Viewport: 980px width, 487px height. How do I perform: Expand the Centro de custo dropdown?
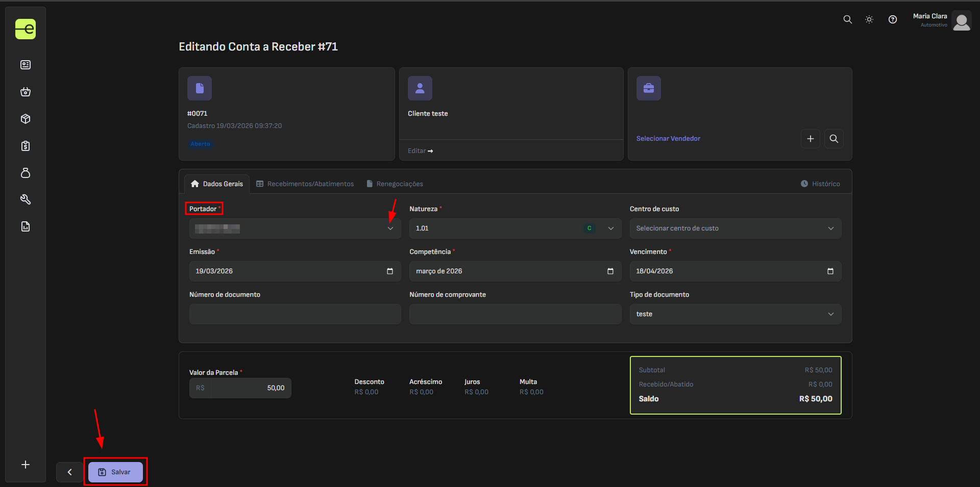click(x=830, y=228)
